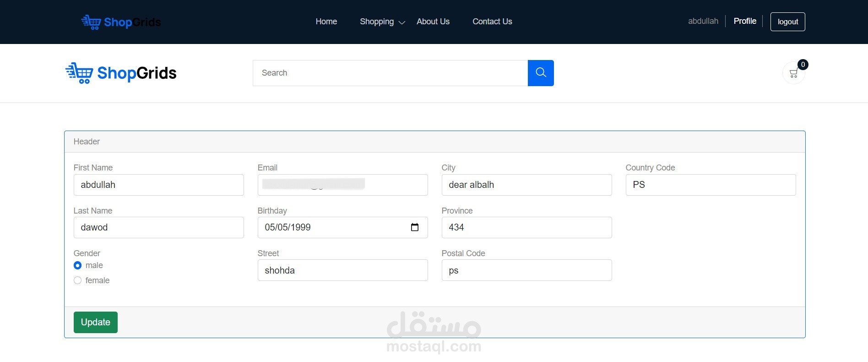Expand the Shopping dropdown chevron
868x362 pixels.
pyautogui.click(x=402, y=22)
